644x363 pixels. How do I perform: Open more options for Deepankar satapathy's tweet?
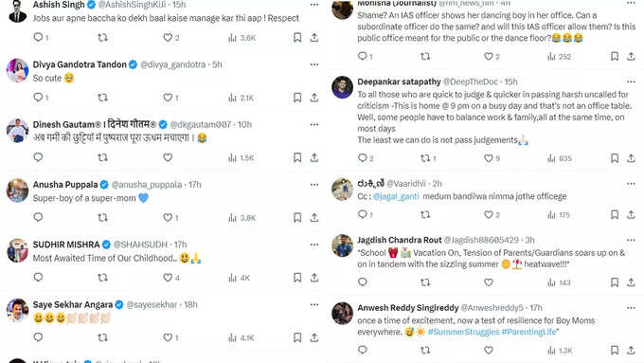tap(632, 82)
